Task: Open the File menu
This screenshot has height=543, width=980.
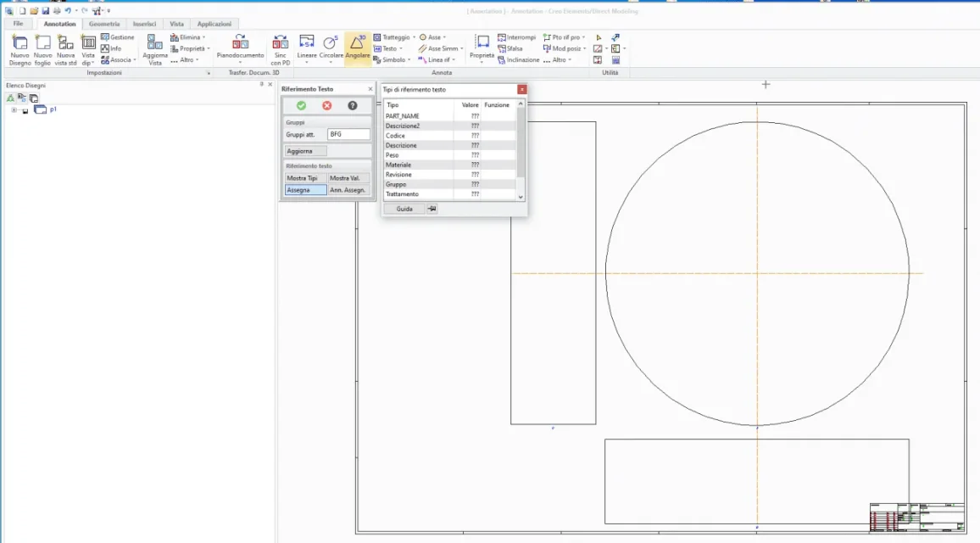Action: (18, 24)
